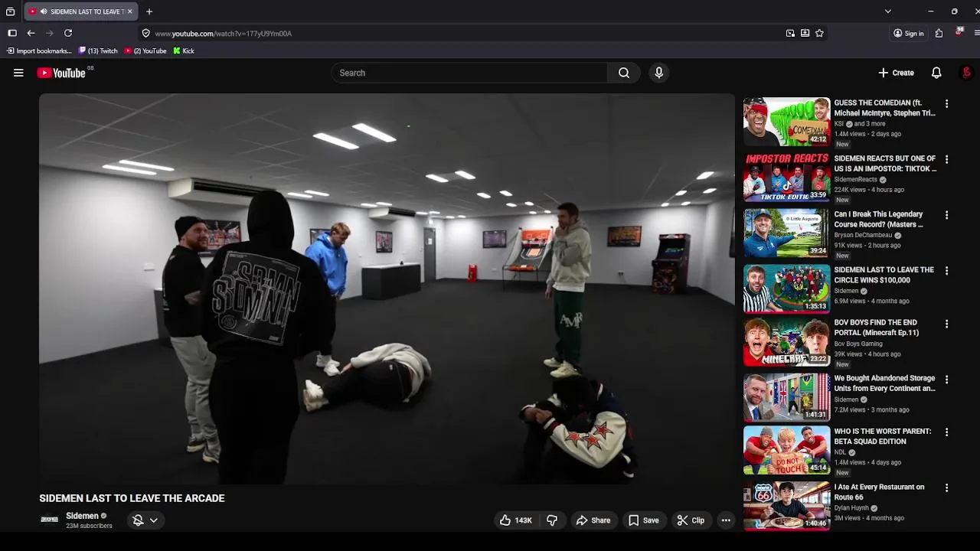Open IMPOSTOR REACTS TikTok thumbnail
Image resolution: width=980 pixels, height=551 pixels.
[786, 178]
